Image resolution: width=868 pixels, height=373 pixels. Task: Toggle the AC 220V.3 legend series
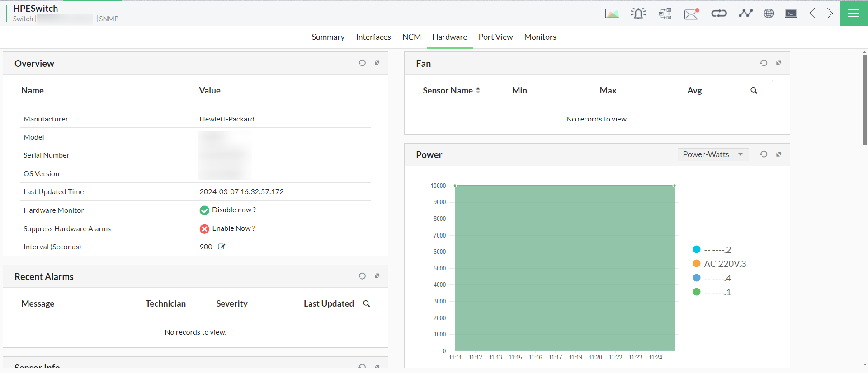(x=724, y=264)
